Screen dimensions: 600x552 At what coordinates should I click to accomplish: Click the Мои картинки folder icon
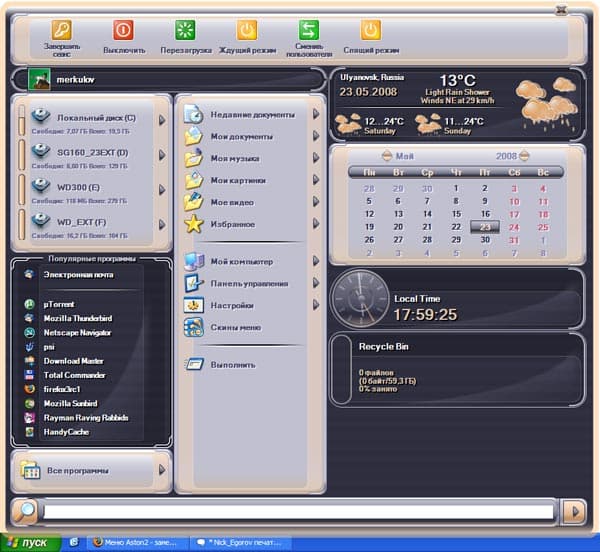click(194, 180)
